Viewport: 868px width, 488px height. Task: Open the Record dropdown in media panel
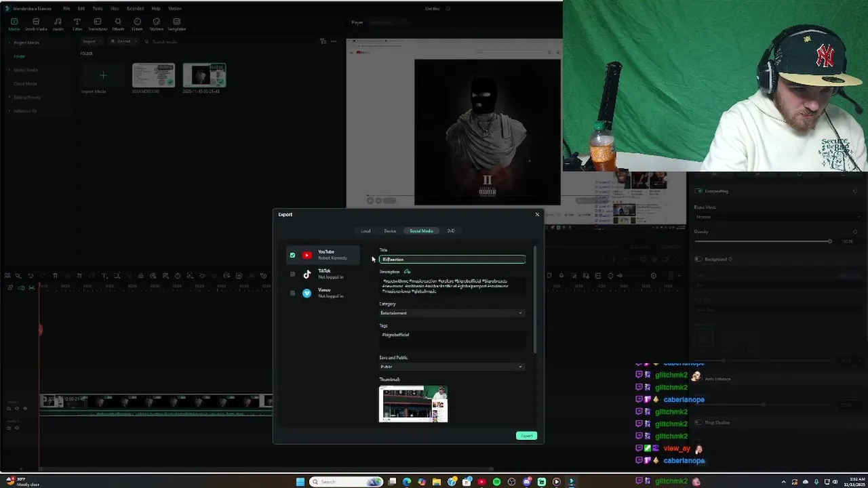pos(123,41)
